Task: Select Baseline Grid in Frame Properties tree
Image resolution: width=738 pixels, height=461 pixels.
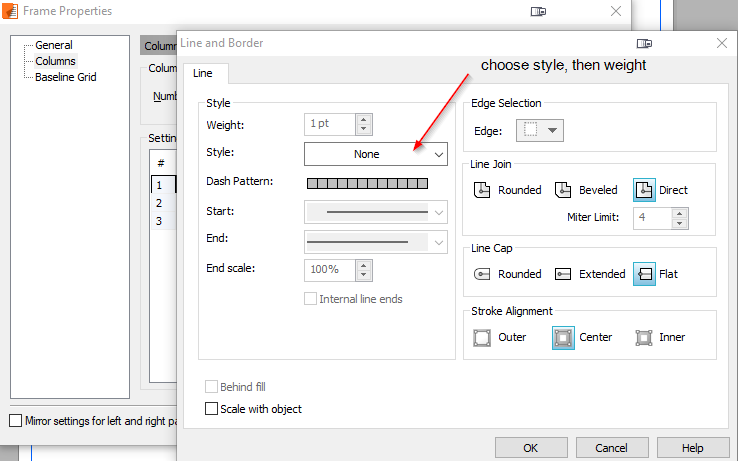Action: [65, 77]
